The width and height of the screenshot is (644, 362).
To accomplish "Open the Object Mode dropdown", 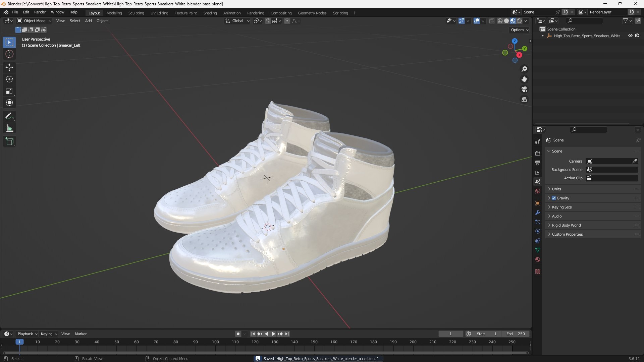I will [34, 21].
